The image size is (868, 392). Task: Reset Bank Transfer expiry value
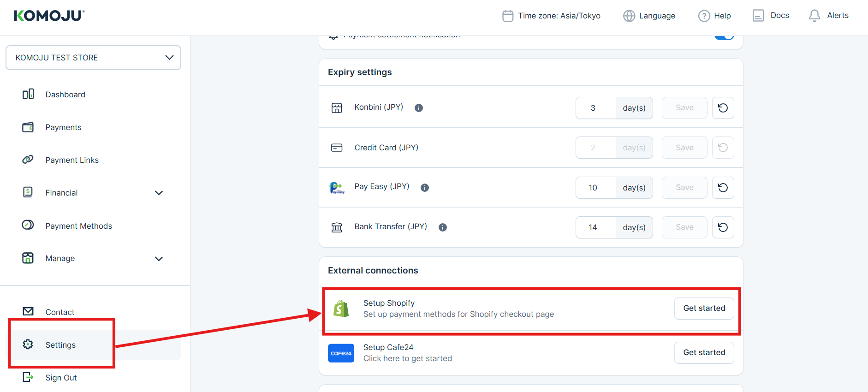(x=723, y=227)
